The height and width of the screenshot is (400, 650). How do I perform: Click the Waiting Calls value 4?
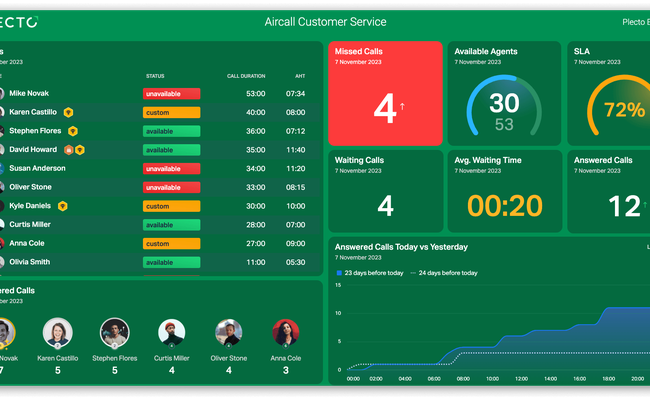(386, 206)
